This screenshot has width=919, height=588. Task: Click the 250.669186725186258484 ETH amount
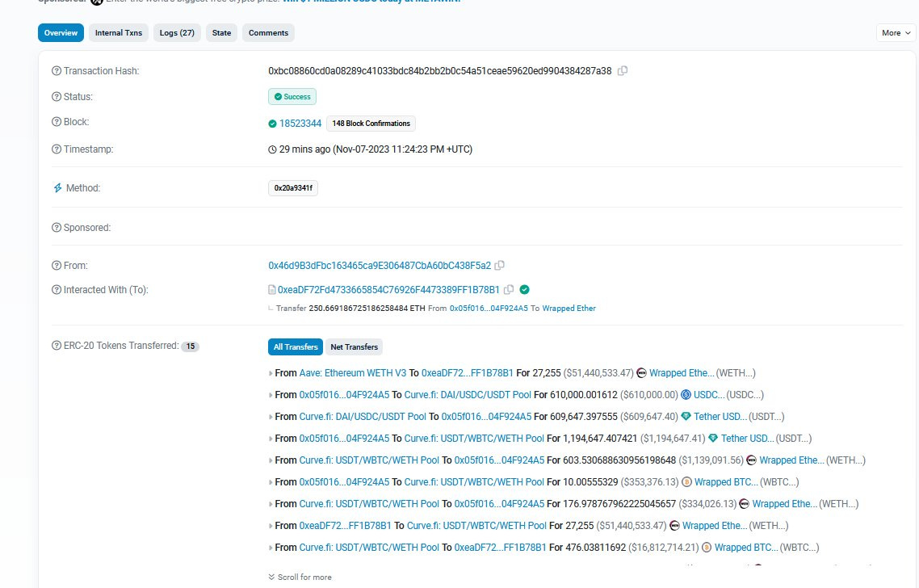pos(367,309)
